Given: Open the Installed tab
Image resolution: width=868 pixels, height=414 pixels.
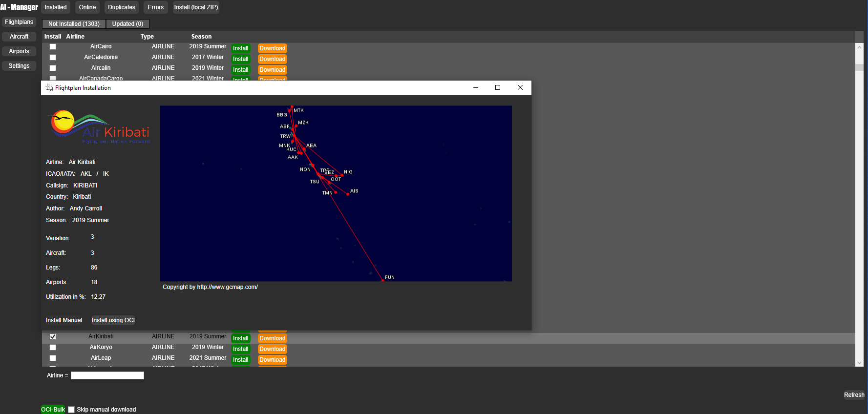Looking at the screenshot, I should pyautogui.click(x=56, y=7).
